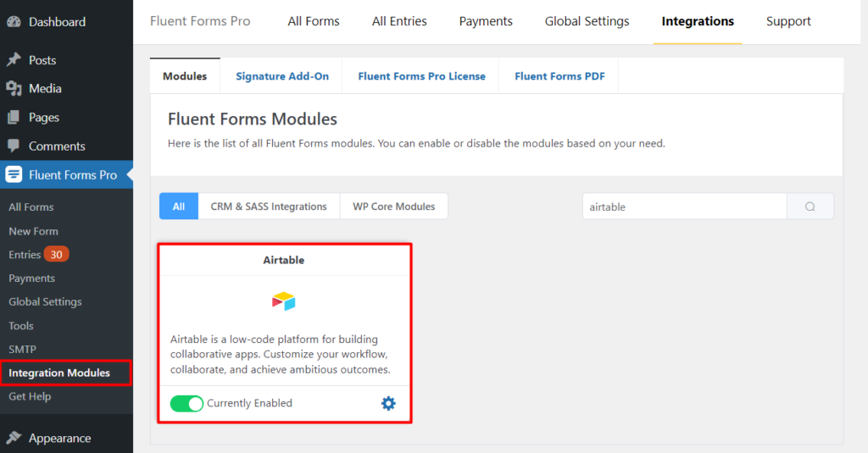
Task: Click the Comments bubble icon
Action: coord(14,146)
